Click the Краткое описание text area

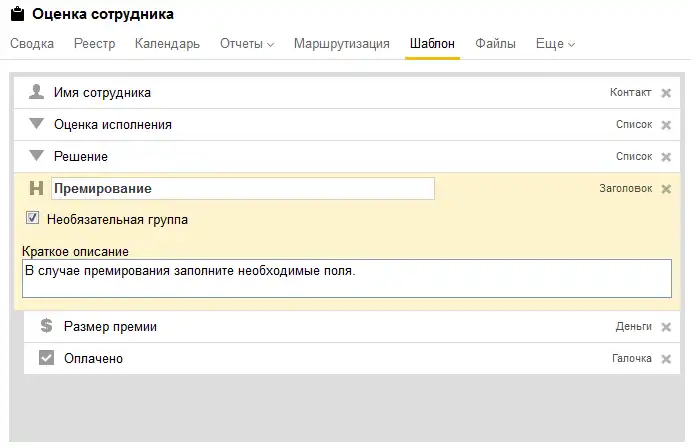click(347, 279)
